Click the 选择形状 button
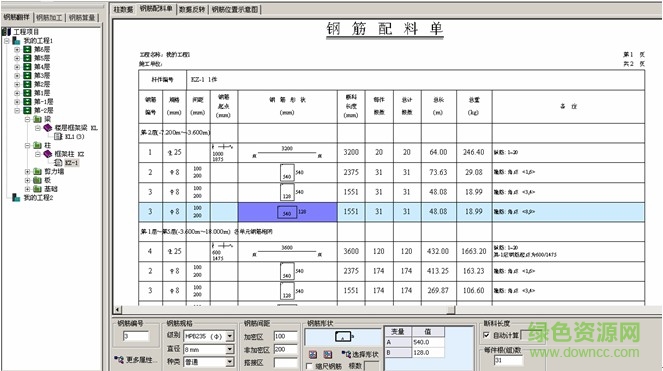 tap(360, 355)
